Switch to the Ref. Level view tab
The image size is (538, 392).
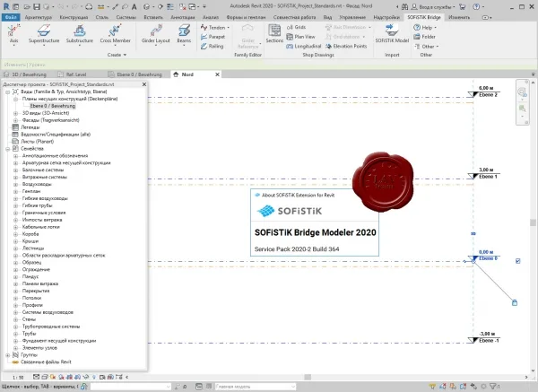pyautogui.click(x=73, y=74)
